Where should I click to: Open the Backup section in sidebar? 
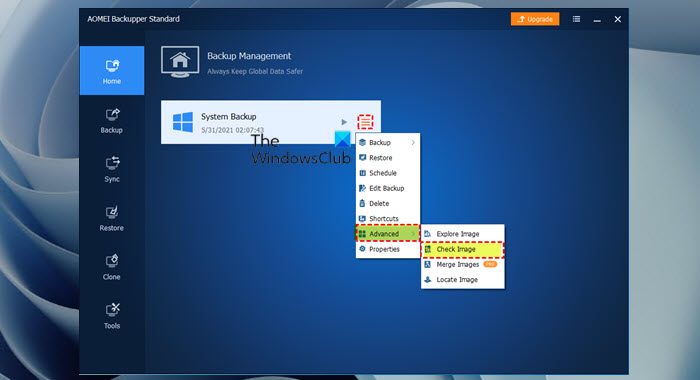pos(112,120)
